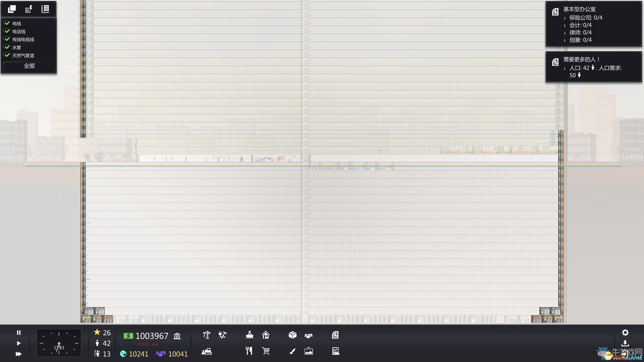Open the handshake contracts menu
644x362 pixels.
[x=309, y=335]
